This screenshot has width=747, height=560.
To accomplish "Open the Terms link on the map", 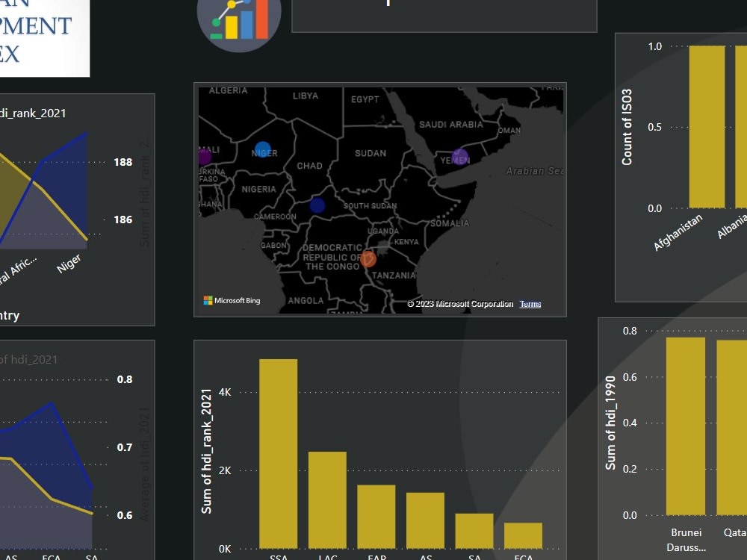I will [x=530, y=304].
